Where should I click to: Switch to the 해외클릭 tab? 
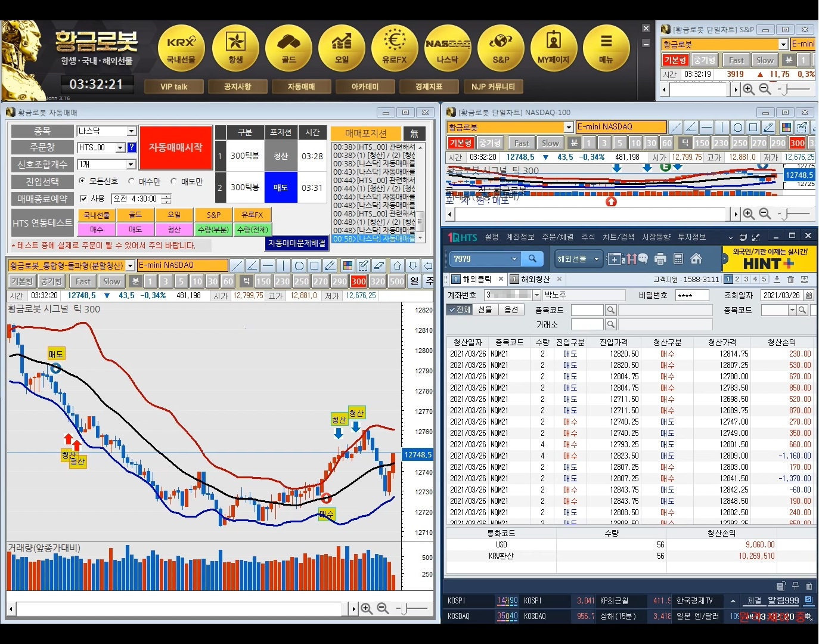tap(476, 279)
